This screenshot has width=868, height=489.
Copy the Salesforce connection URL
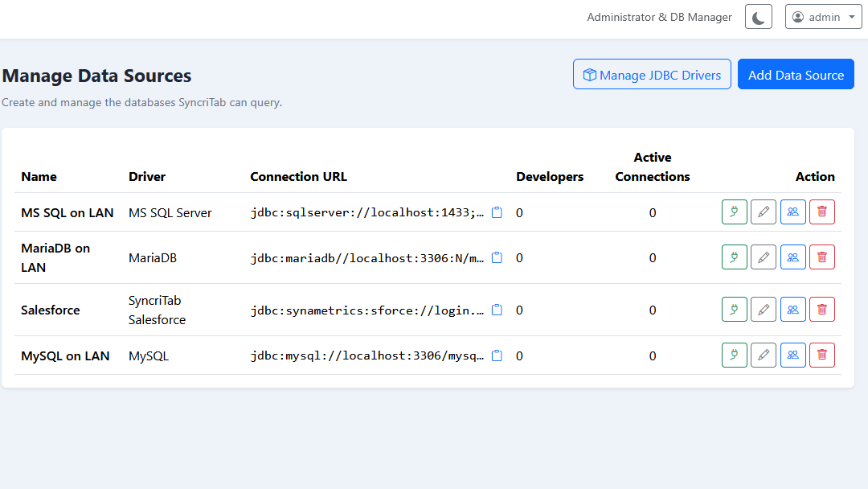[x=497, y=310]
